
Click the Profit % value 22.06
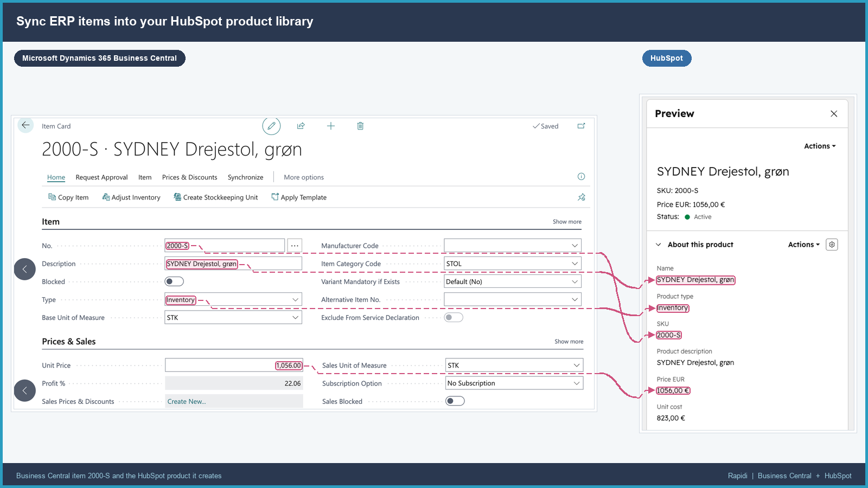pos(292,383)
